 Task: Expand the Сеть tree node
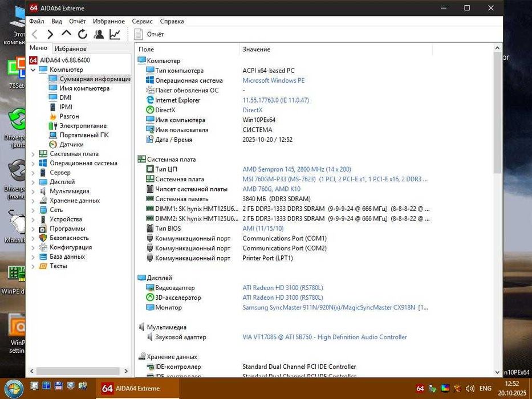[x=33, y=210]
